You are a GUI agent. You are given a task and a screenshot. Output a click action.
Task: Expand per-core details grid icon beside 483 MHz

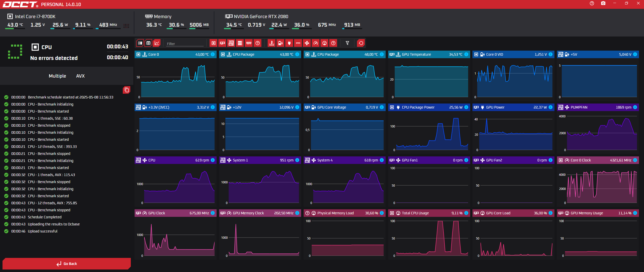(x=126, y=26)
